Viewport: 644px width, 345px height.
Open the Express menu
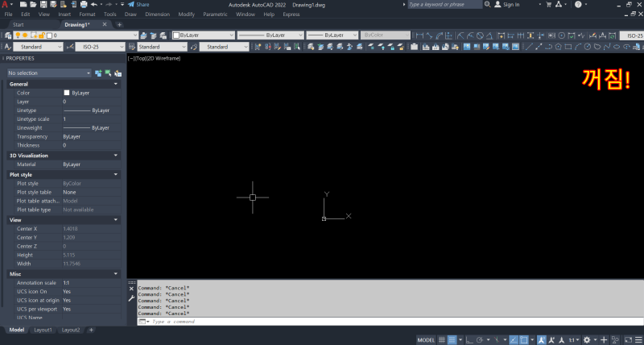click(x=291, y=15)
